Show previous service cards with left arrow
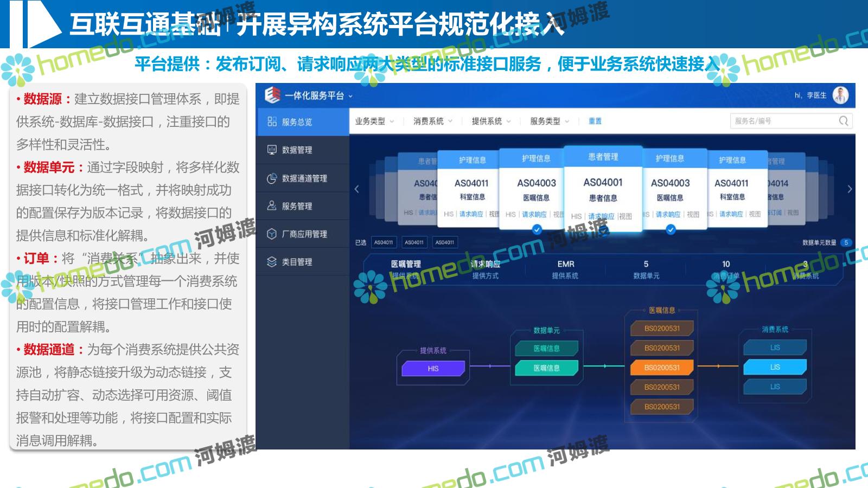Viewport: 868px width, 488px height. (x=356, y=189)
